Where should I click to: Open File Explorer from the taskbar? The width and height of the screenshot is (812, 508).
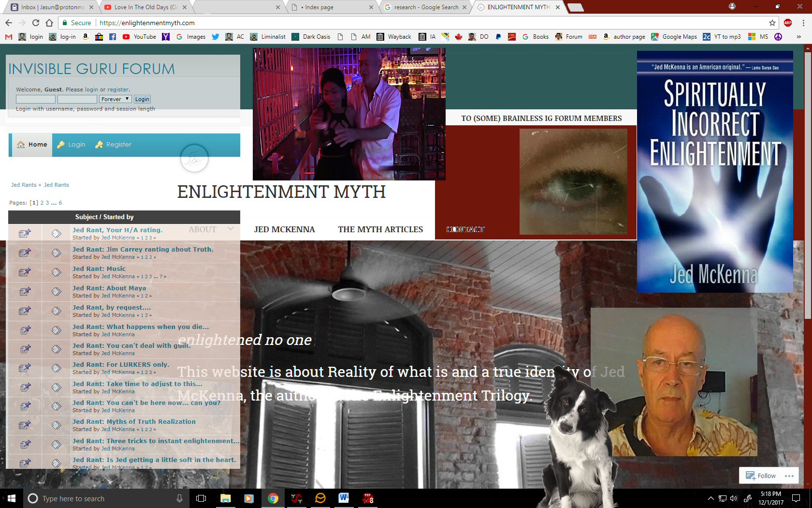coord(225,498)
